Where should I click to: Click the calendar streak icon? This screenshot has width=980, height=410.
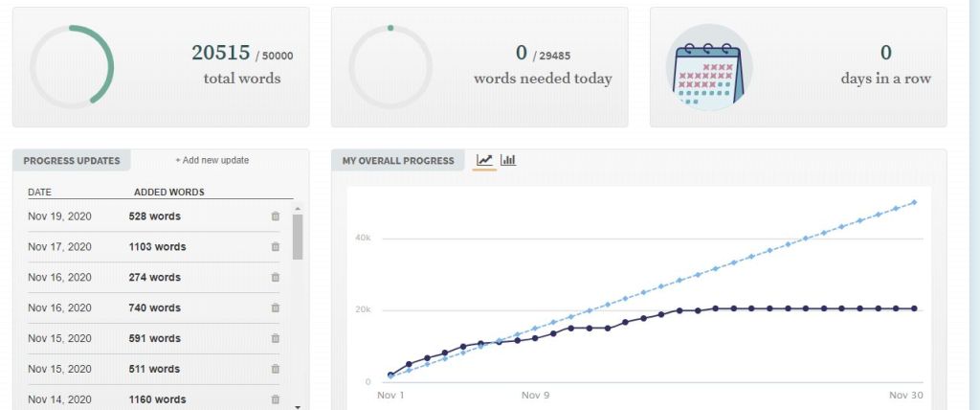click(x=709, y=67)
